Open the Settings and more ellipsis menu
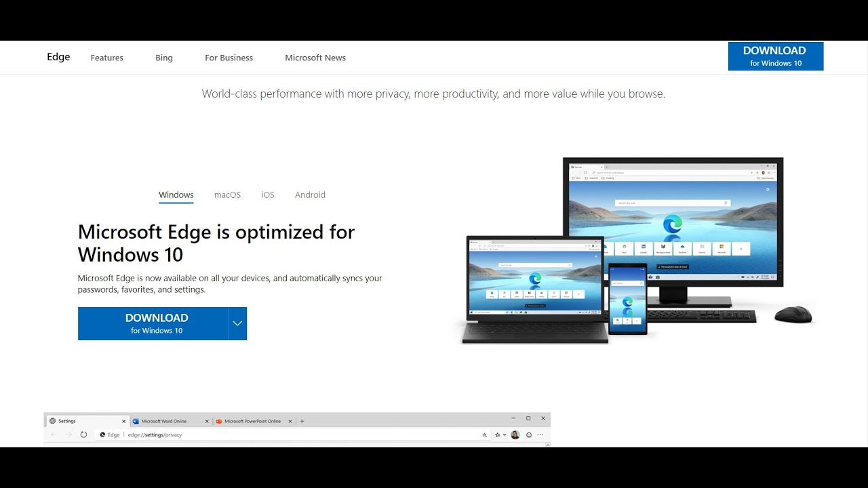This screenshot has height=488, width=868. click(x=540, y=434)
